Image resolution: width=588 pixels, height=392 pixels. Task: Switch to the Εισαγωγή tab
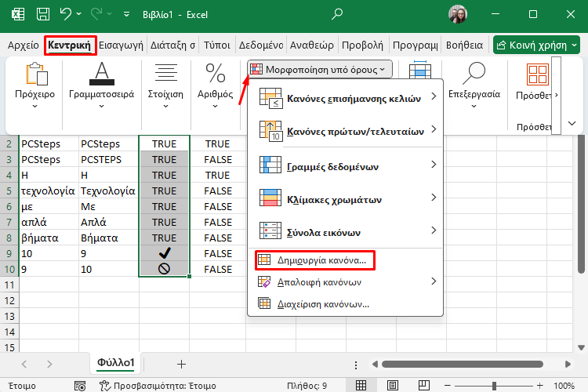(x=121, y=45)
